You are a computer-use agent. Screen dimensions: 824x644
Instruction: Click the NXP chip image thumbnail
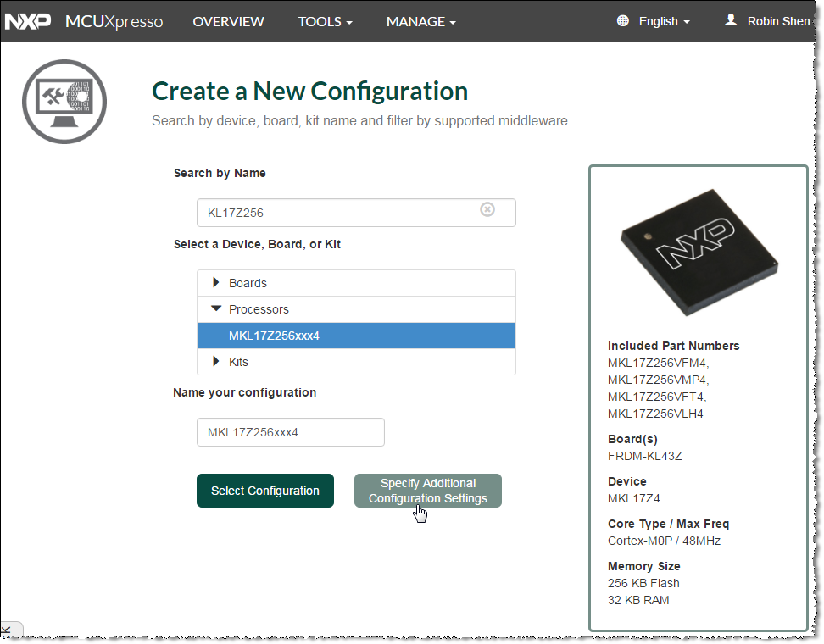tap(699, 252)
